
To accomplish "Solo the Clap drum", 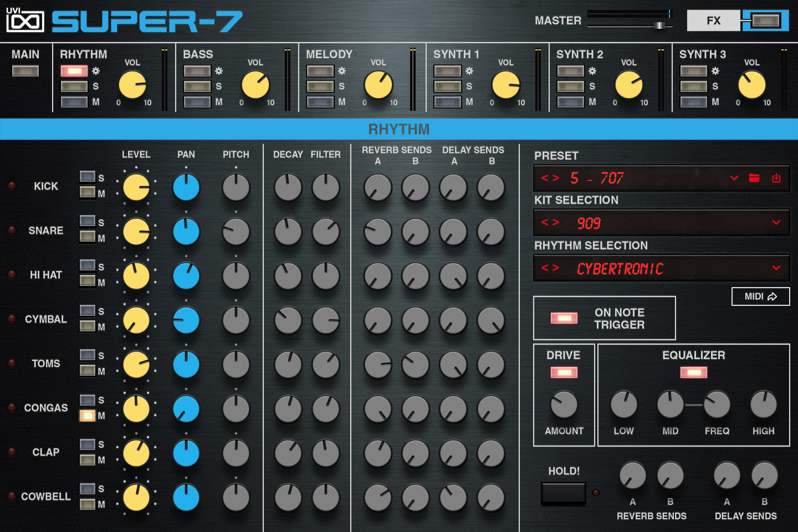I will point(88,444).
